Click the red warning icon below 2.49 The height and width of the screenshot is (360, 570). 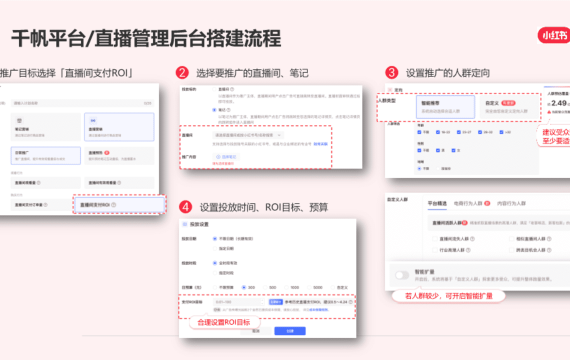549,112
